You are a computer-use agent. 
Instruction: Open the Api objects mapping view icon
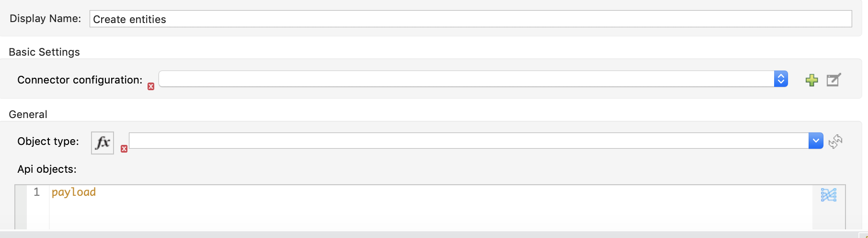pyautogui.click(x=828, y=194)
